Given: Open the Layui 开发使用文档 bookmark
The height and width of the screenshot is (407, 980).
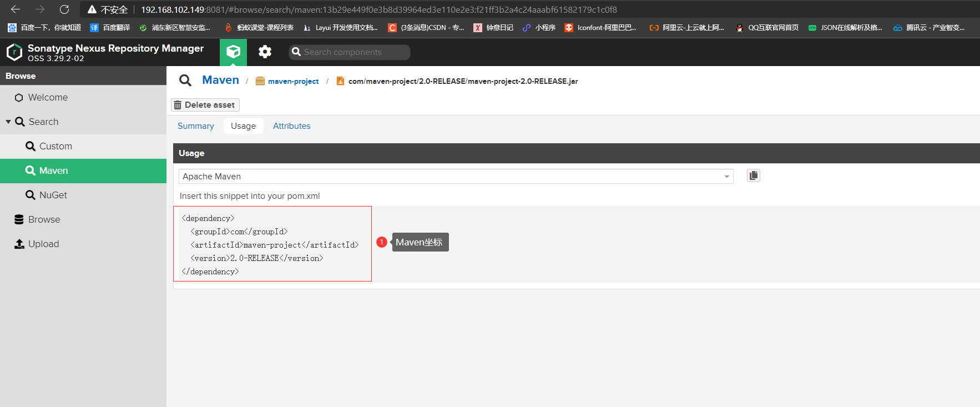Looking at the screenshot, I should (340, 27).
